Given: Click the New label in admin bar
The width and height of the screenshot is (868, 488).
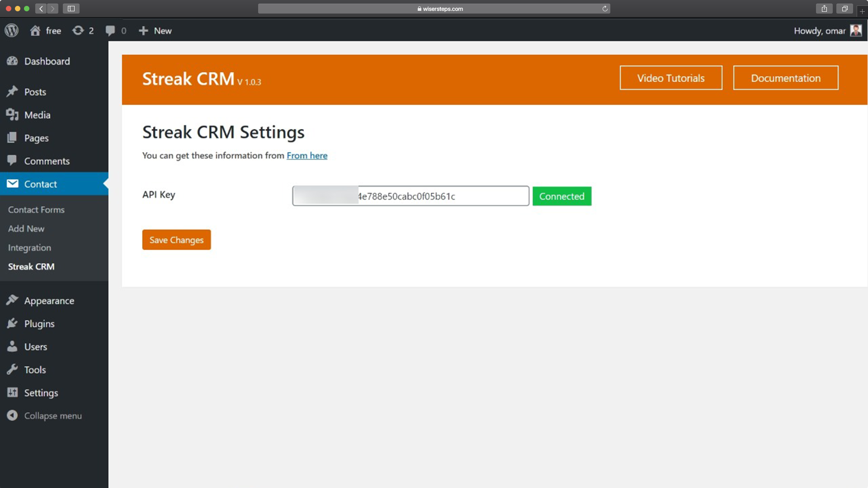Looking at the screenshot, I should coord(163,31).
